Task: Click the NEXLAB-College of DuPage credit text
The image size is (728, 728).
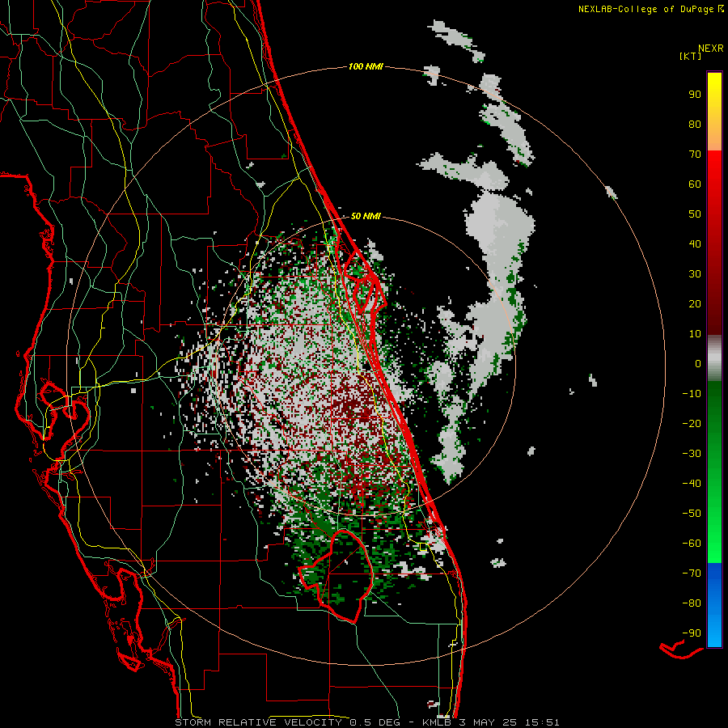Action: 650,9
